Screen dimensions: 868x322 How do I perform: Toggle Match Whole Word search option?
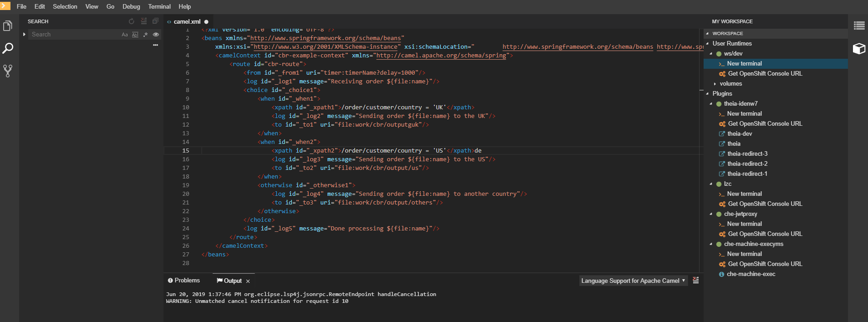point(135,35)
